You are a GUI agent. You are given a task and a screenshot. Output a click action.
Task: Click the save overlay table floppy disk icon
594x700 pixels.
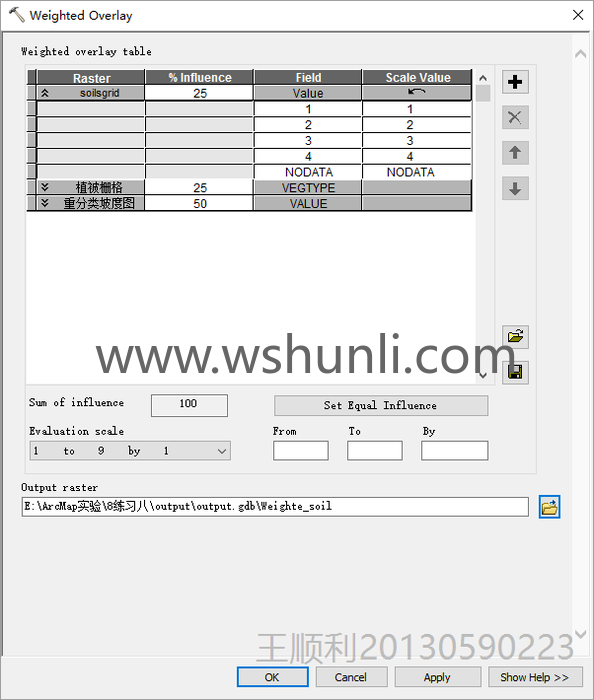tap(515, 372)
